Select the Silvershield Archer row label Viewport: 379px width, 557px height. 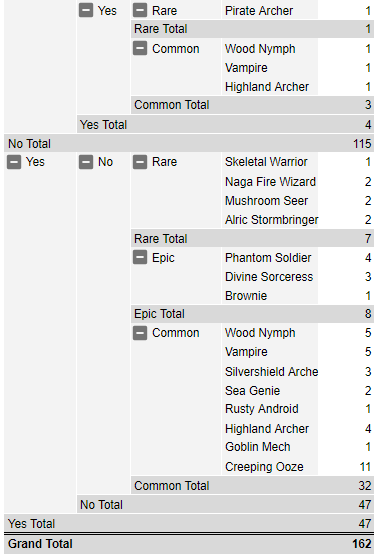270,372
